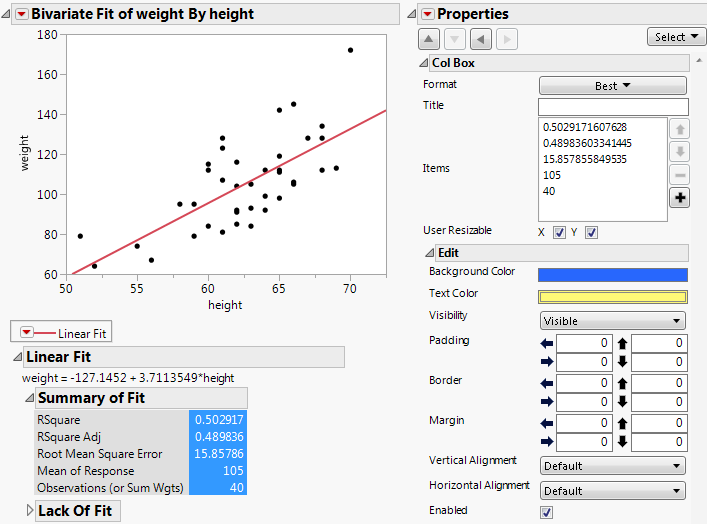Click the blue Background Color swatch
This screenshot has width=707, height=524.
[x=612, y=274]
